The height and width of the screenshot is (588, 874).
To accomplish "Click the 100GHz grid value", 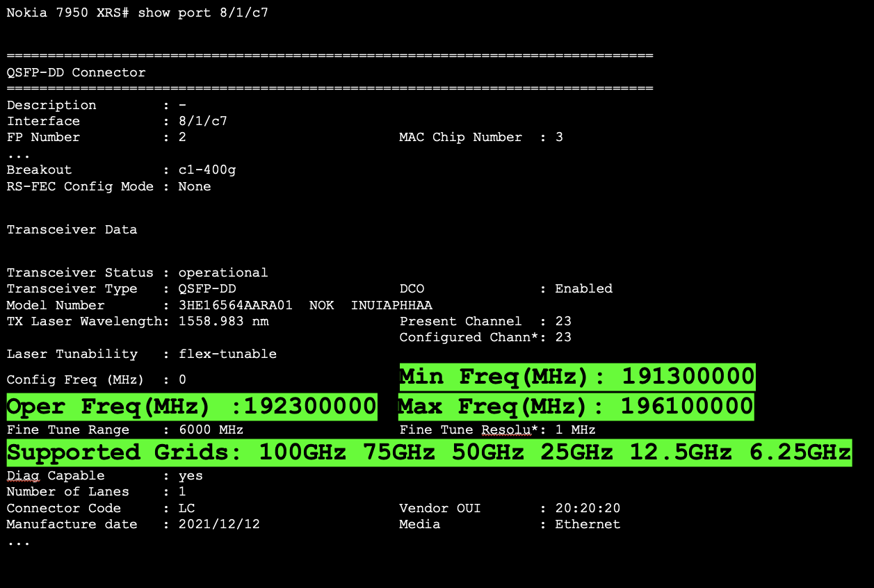I will click(x=302, y=452).
